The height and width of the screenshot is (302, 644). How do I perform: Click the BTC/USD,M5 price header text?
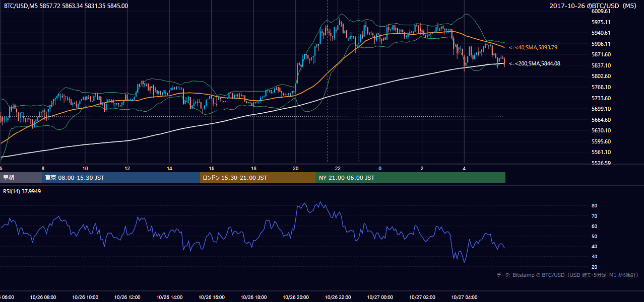[x=66, y=6]
